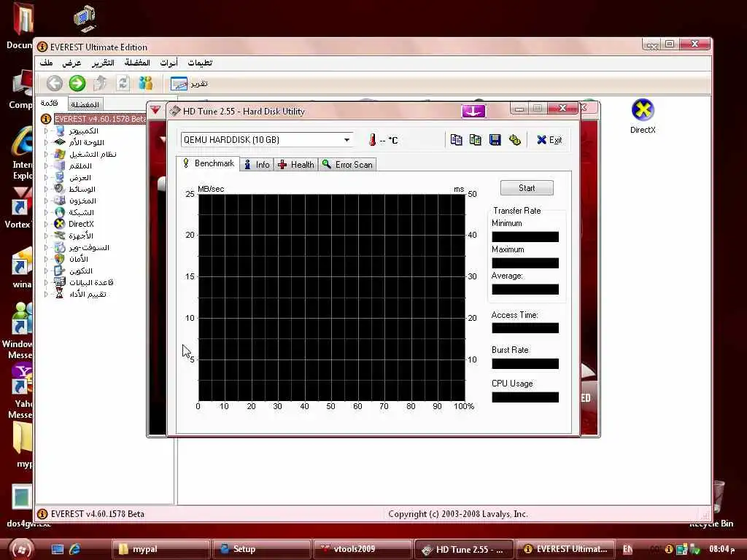Image resolution: width=747 pixels, height=560 pixels.
Task: Expand the السوفت-وير software node arrow
Action: 46,247
